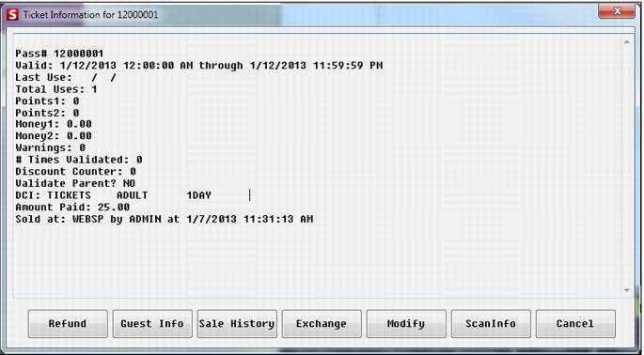The width and height of the screenshot is (644, 355).
Task: Cancel the ticket information dialog
Action: tap(575, 323)
